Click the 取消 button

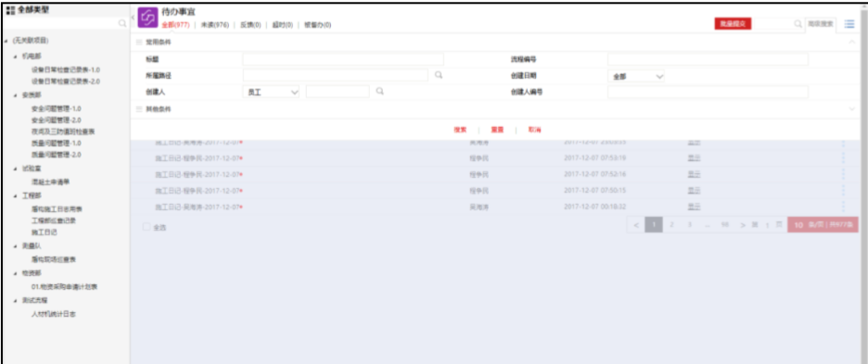point(534,130)
